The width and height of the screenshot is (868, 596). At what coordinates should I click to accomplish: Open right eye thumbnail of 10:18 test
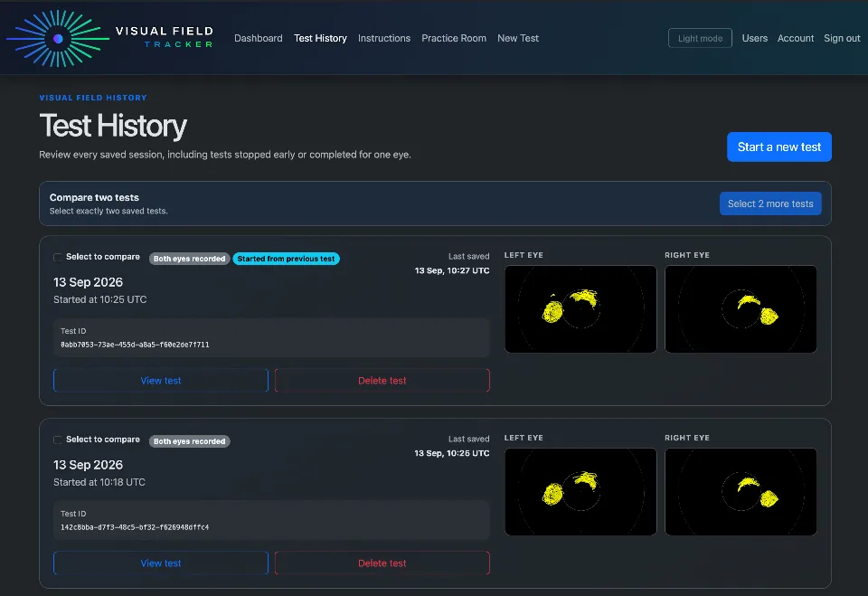click(x=741, y=492)
